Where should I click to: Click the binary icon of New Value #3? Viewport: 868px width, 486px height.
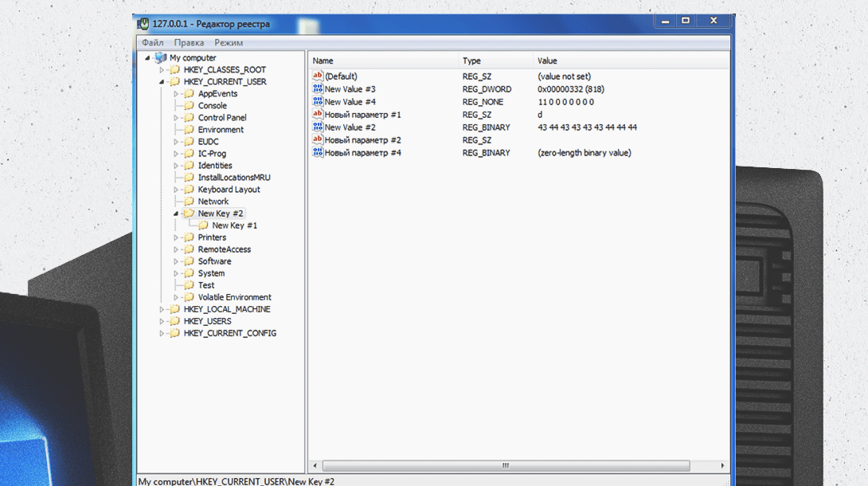pyautogui.click(x=318, y=89)
